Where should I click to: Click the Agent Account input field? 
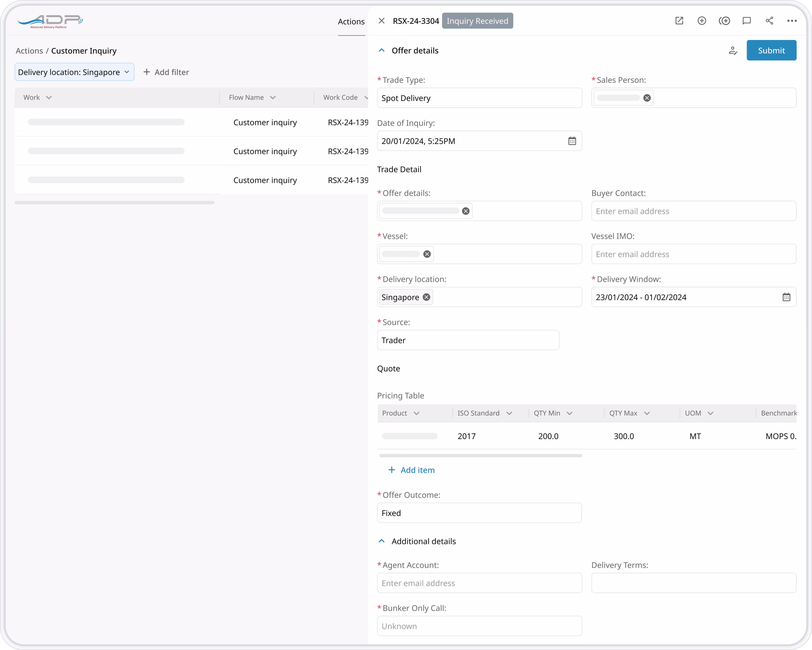click(479, 583)
